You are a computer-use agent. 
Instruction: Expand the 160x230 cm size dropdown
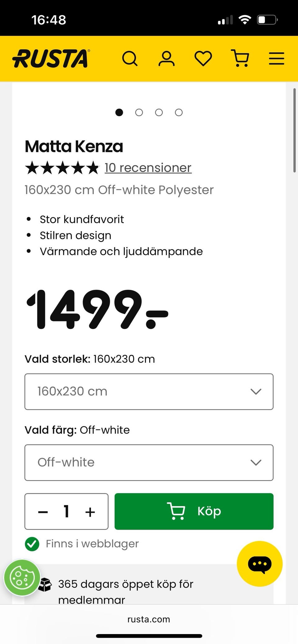[x=149, y=391]
